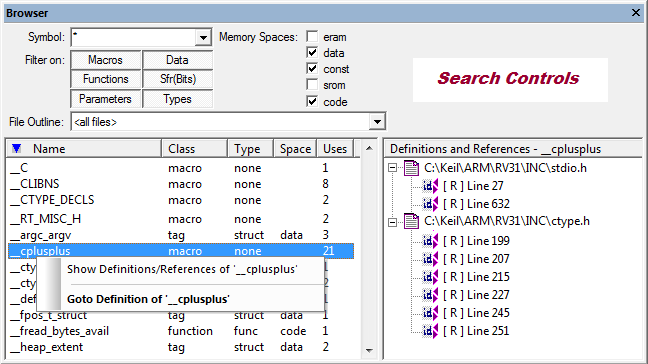Sort by the Class column header
648x364 pixels.
pos(195,149)
